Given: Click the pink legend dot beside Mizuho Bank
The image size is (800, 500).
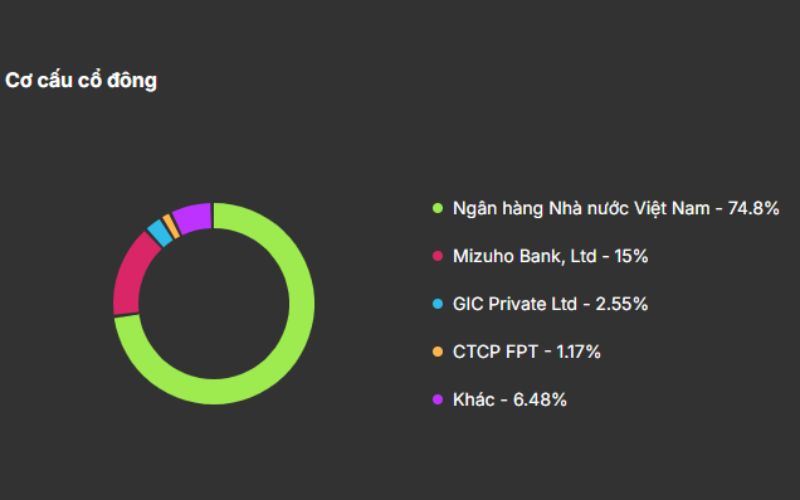Looking at the screenshot, I should point(437,256).
